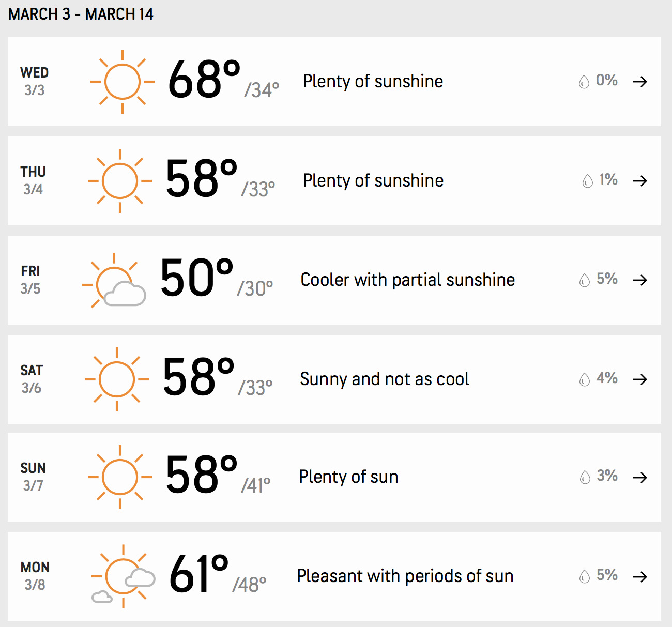Expand Sunday 3/7 forecast arrow

click(x=640, y=477)
